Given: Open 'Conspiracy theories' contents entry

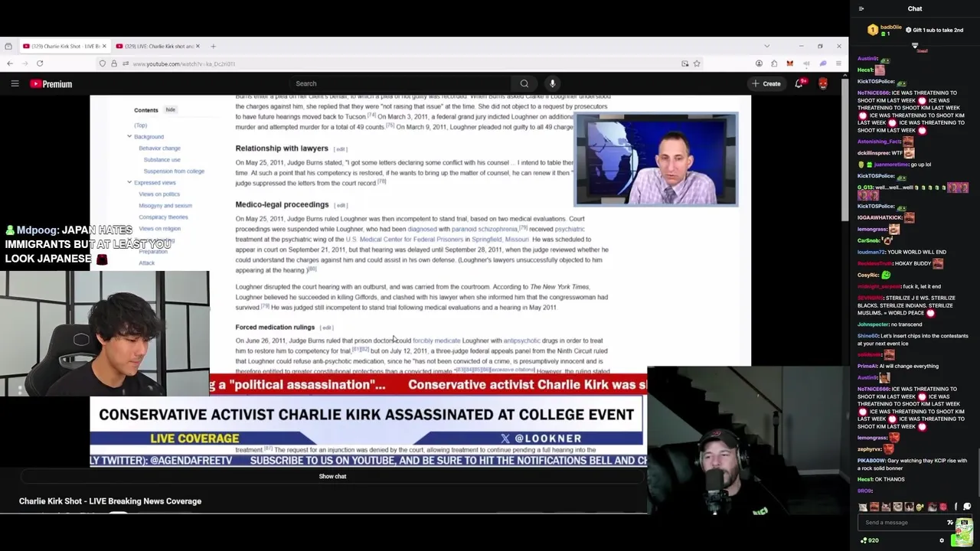Looking at the screenshot, I should tap(163, 217).
